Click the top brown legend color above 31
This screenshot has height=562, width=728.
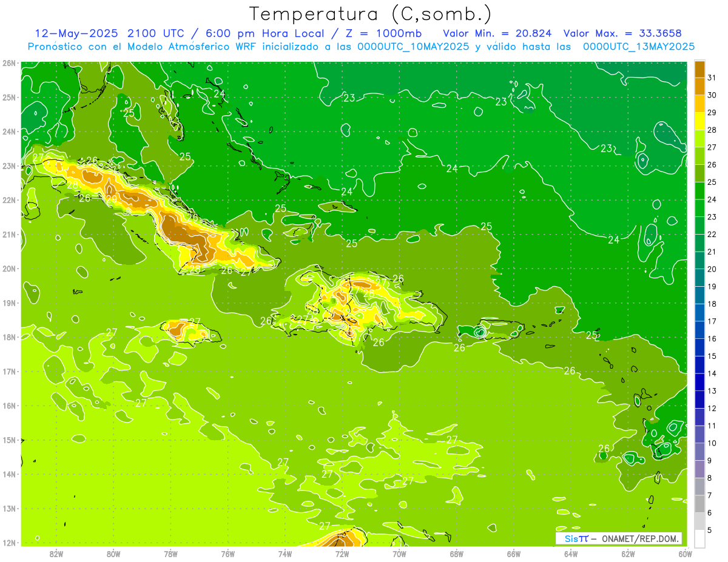pyautogui.click(x=699, y=69)
